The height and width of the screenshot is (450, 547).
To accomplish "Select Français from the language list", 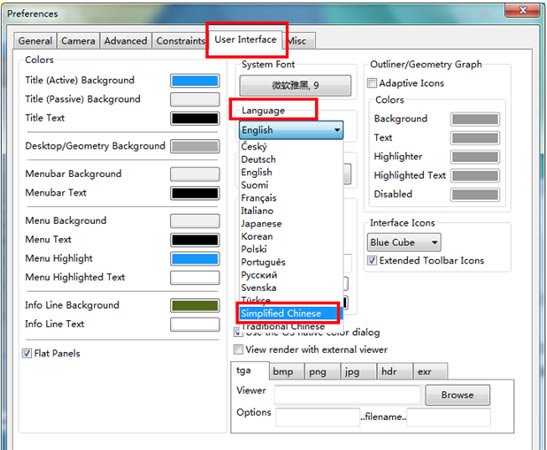I will (291, 198).
